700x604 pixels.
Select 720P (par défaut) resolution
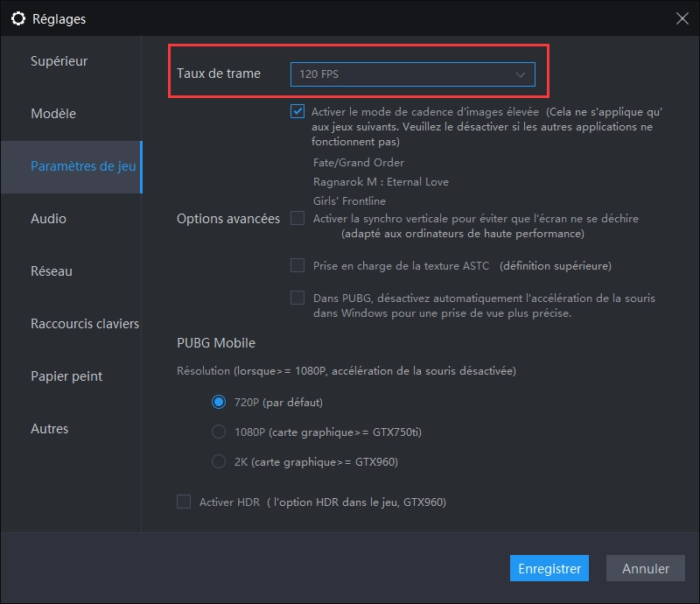(219, 403)
